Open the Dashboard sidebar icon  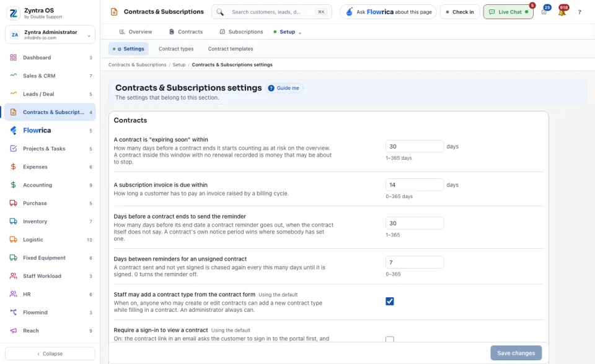click(13, 58)
